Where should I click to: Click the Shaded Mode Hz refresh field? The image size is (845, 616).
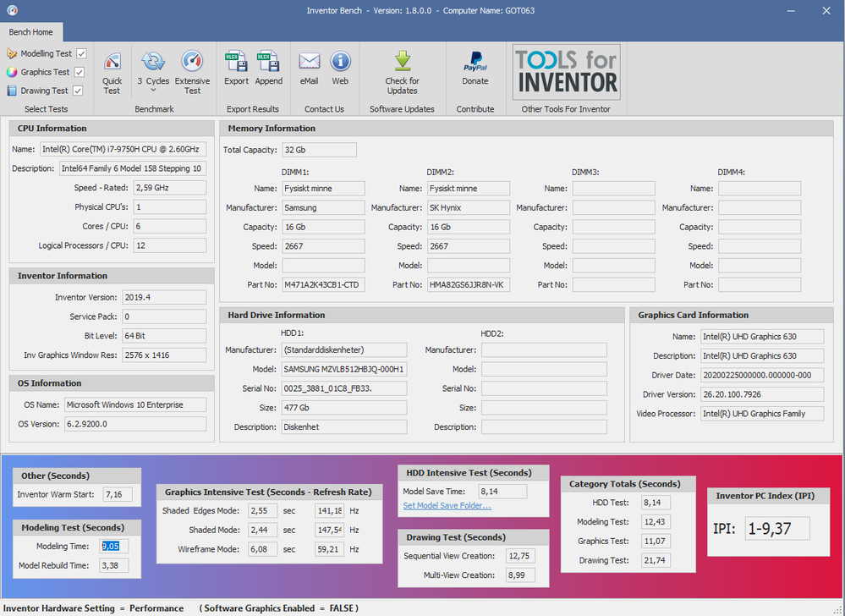329,530
